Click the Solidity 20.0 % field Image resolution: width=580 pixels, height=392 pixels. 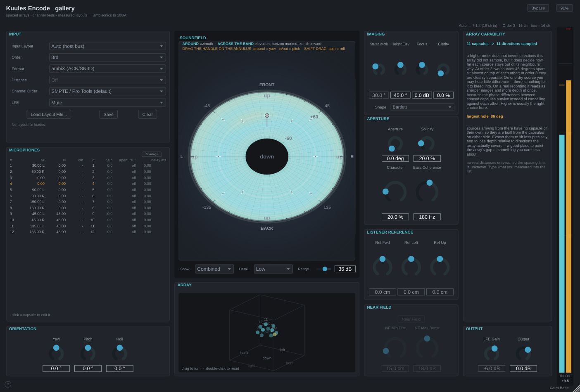(427, 158)
